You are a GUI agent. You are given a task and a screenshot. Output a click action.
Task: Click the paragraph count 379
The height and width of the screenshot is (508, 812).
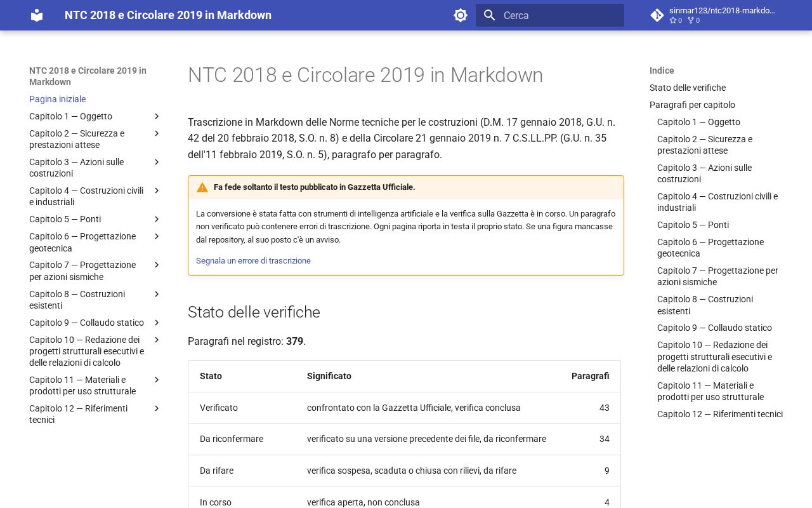[x=294, y=342]
